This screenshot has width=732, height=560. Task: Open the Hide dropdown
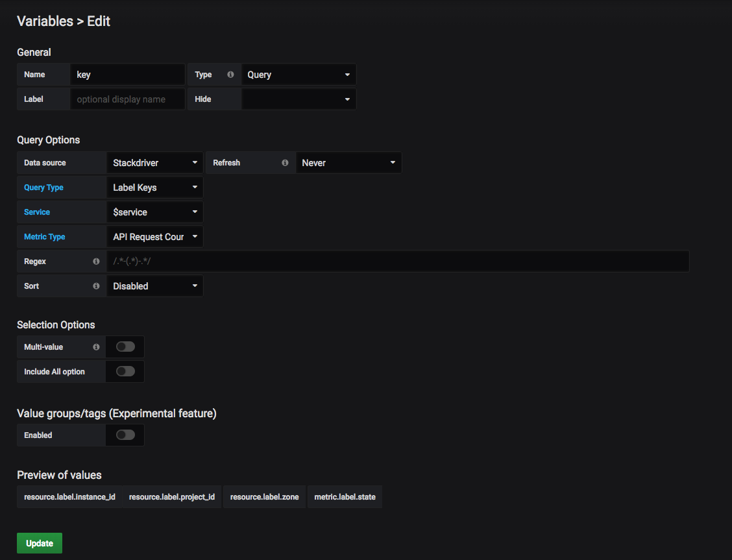point(299,99)
